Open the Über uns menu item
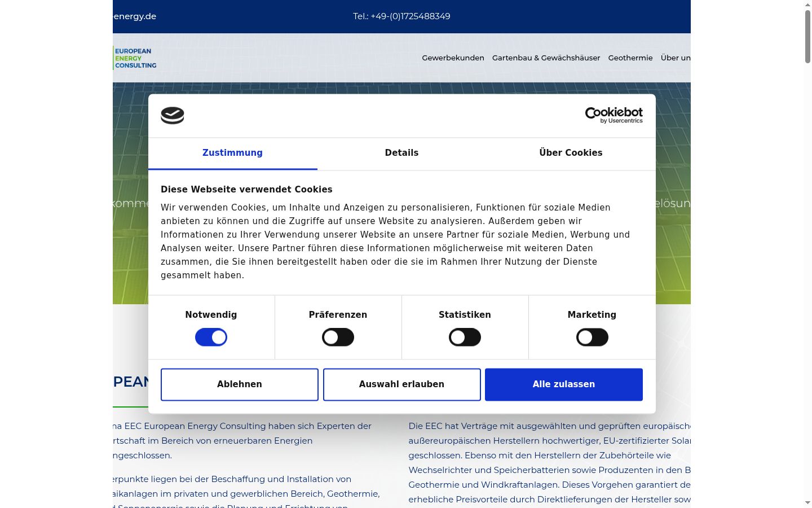812x508 pixels. 676,58
